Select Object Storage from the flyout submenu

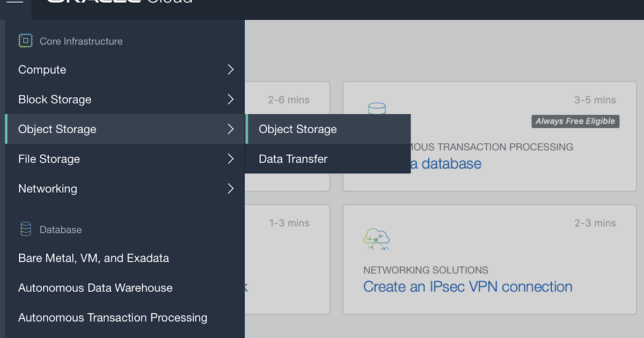(298, 129)
